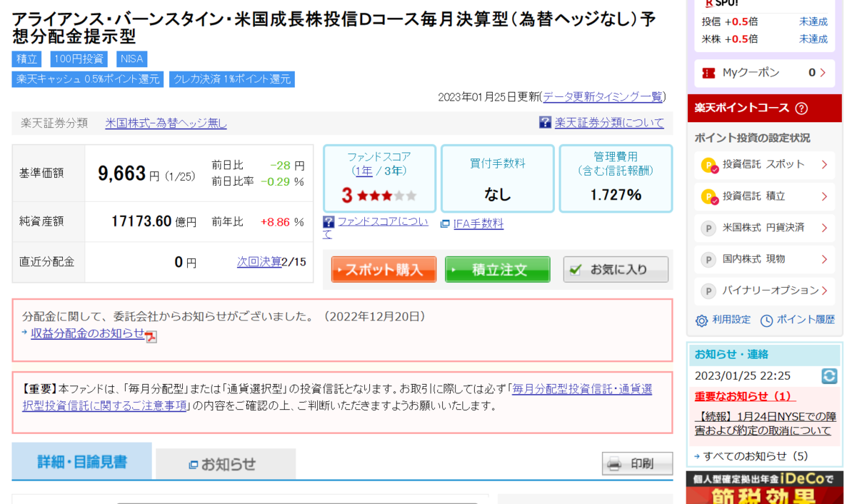
Task: Click the 100円投資 tag badge
Action: [x=79, y=59]
